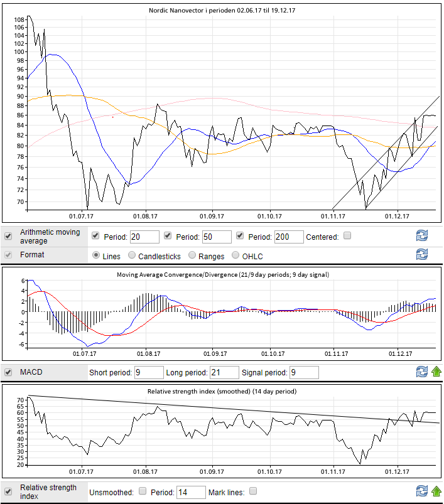The height and width of the screenshot is (504, 444).
Task: Click the RSI Period field containing 14
Action: click(x=192, y=493)
